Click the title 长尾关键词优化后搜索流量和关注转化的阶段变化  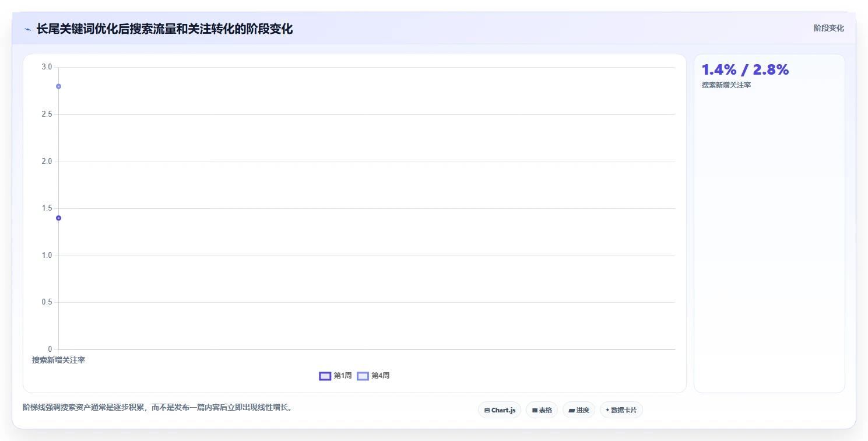(164, 29)
